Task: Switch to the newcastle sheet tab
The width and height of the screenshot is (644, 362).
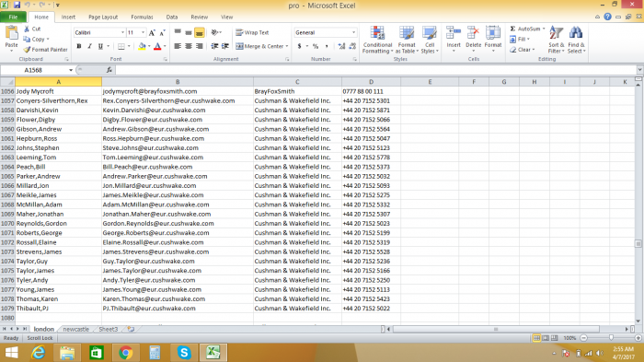Action: pos(76,329)
